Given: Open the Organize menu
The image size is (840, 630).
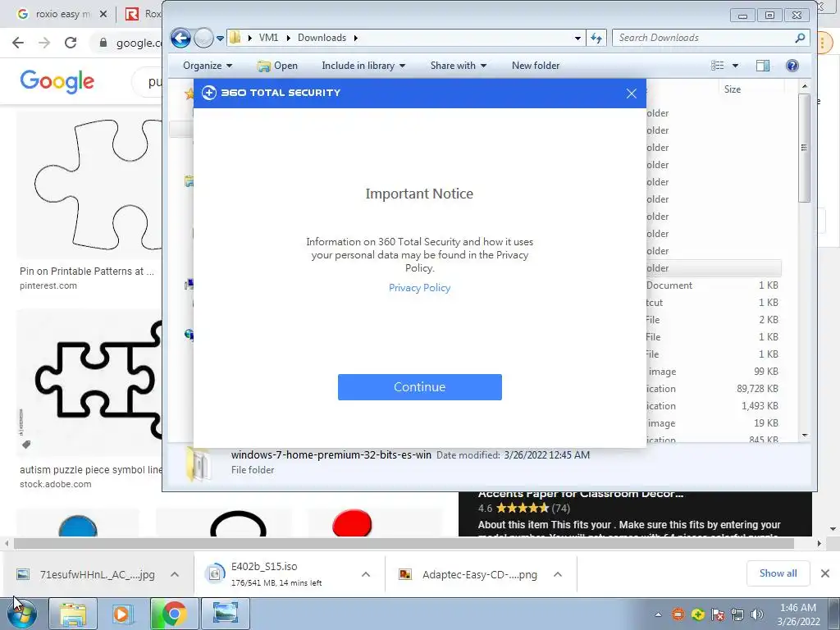Looking at the screenshot, I should pyautogui.click(x=208, y=66).
